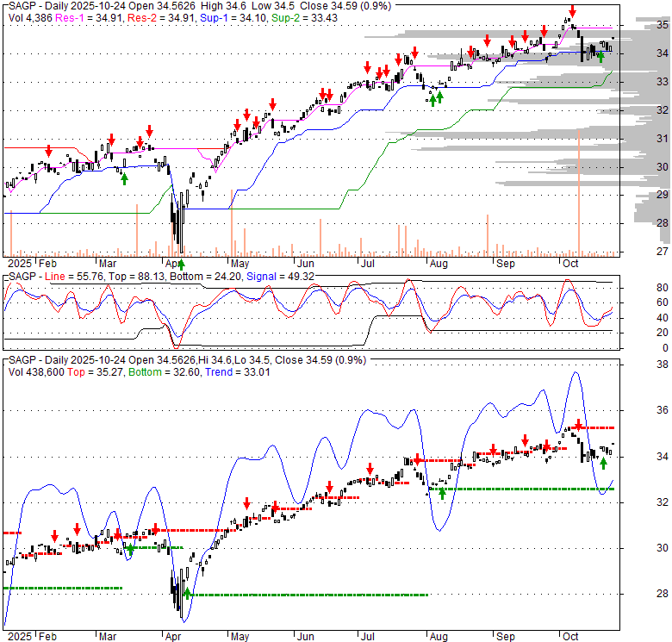The image size is (672, 642).
Task: Click the green up arrow in October, top chart
Action: 600,57
